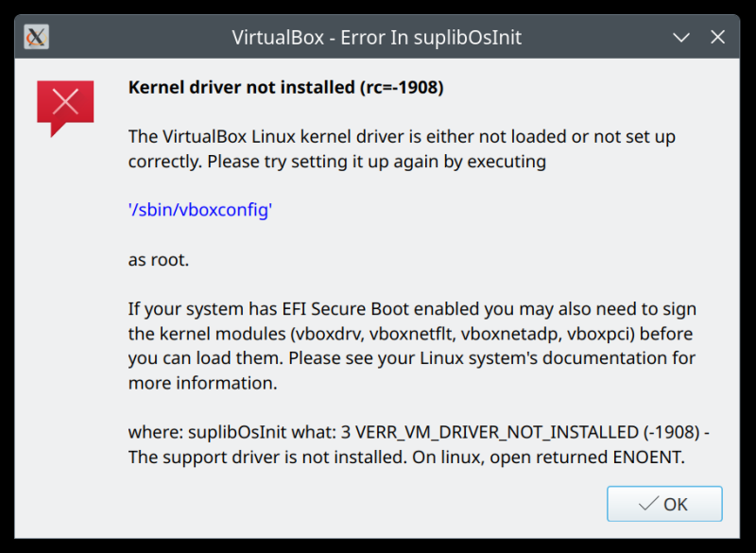Open the VirtualBox window menu icon
756x553 pixels.
pyautogui.click(x=37, y=37)
